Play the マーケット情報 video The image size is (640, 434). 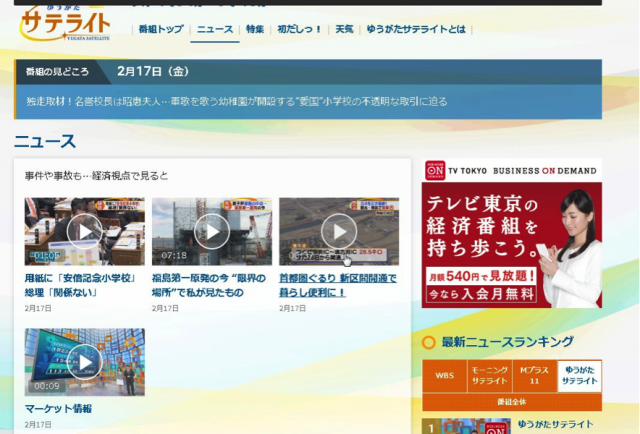click(84, 362)
